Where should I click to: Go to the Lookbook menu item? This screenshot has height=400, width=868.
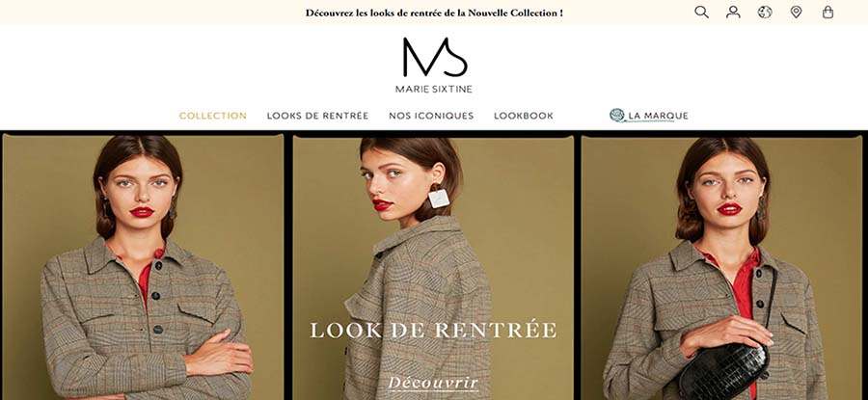point(524,116)
